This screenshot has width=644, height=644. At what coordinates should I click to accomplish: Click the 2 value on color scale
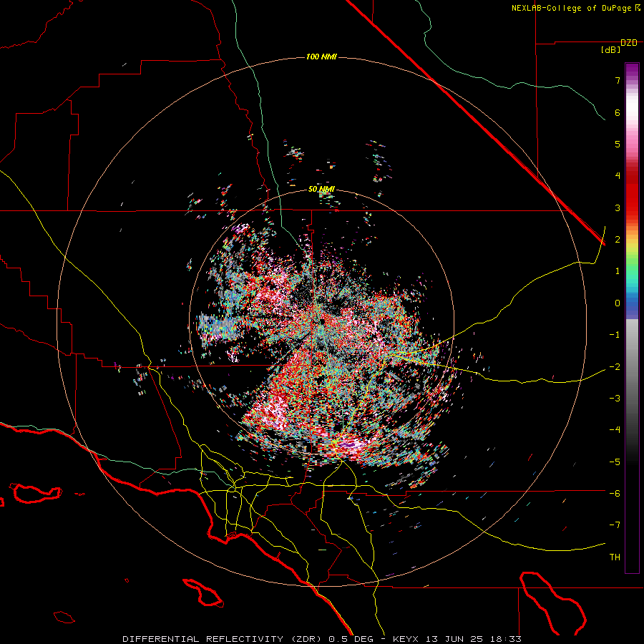(618, 240)
